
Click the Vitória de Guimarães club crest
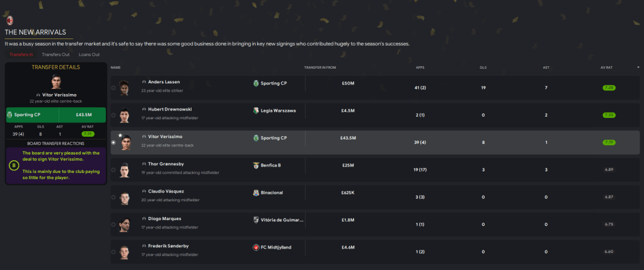(x=256, y=220)
